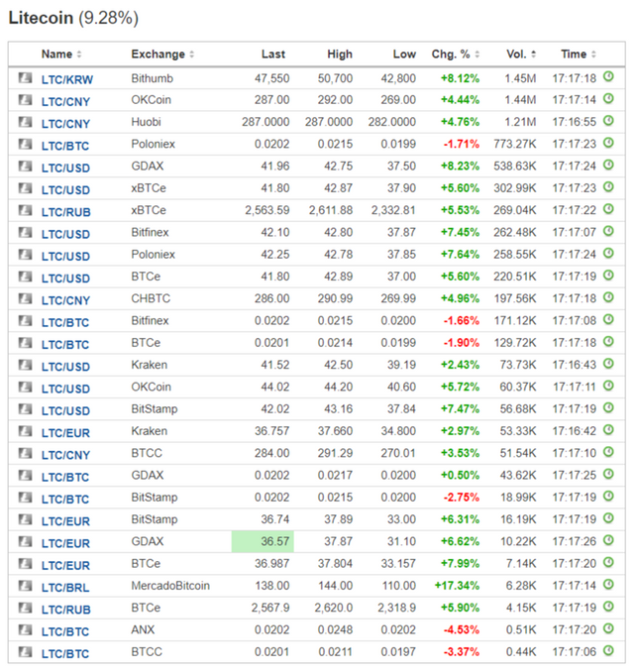Click the 1.45M volume value
634x672 pixels.
pos(520,78)
